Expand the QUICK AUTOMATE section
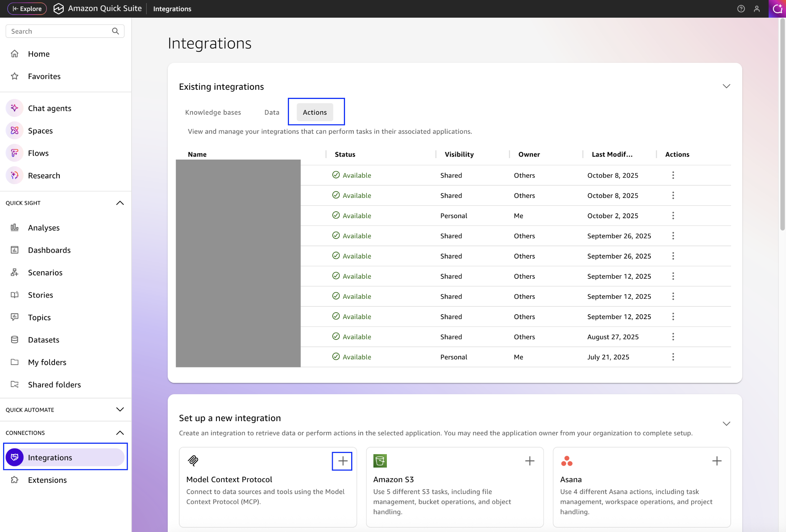Screen dimensions: 786x532 119,409
